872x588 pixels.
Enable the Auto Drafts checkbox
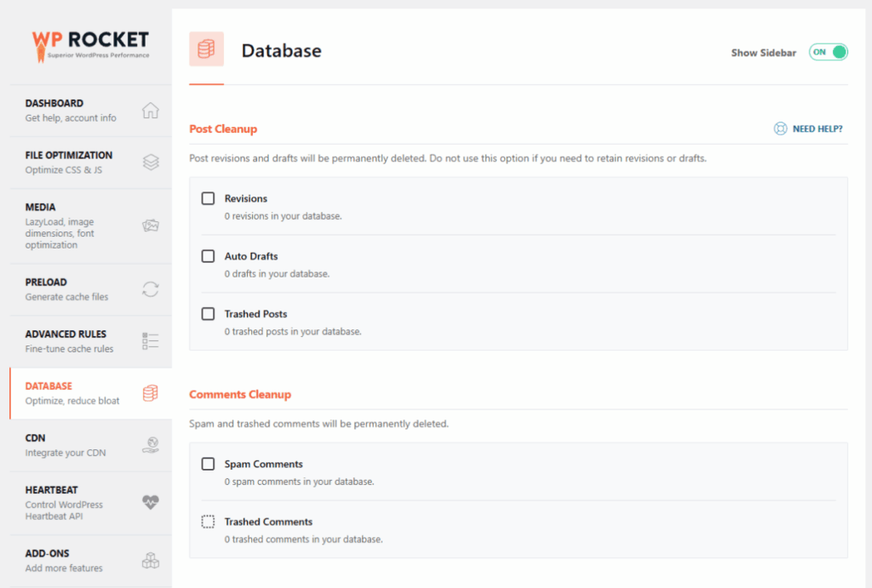point(208,256)
